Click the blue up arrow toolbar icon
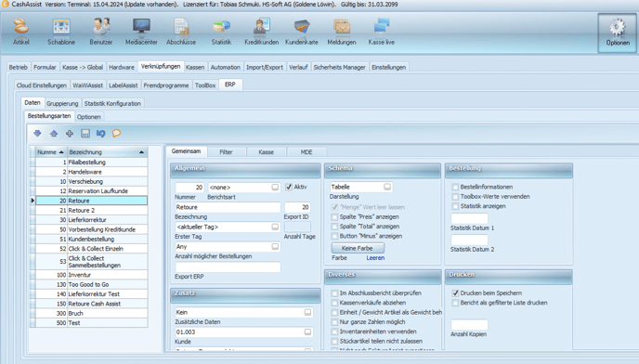The image size is (639, 364). tap(53, 134)
